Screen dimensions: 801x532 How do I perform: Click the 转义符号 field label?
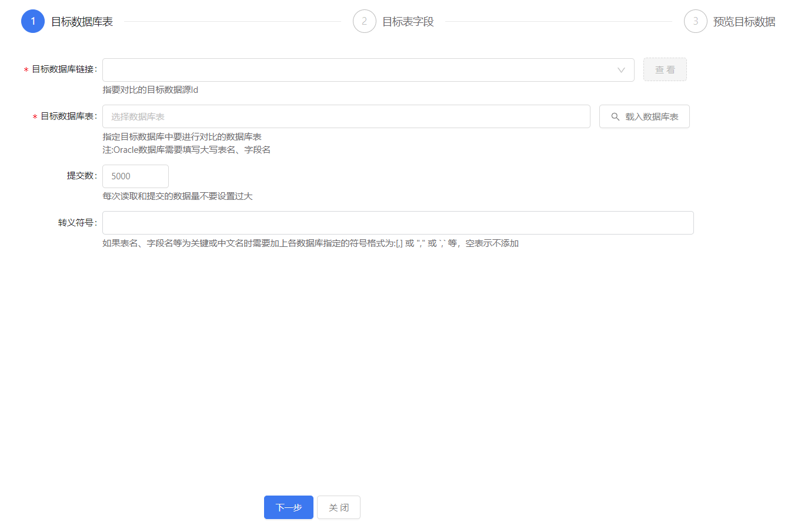(76, 223)
